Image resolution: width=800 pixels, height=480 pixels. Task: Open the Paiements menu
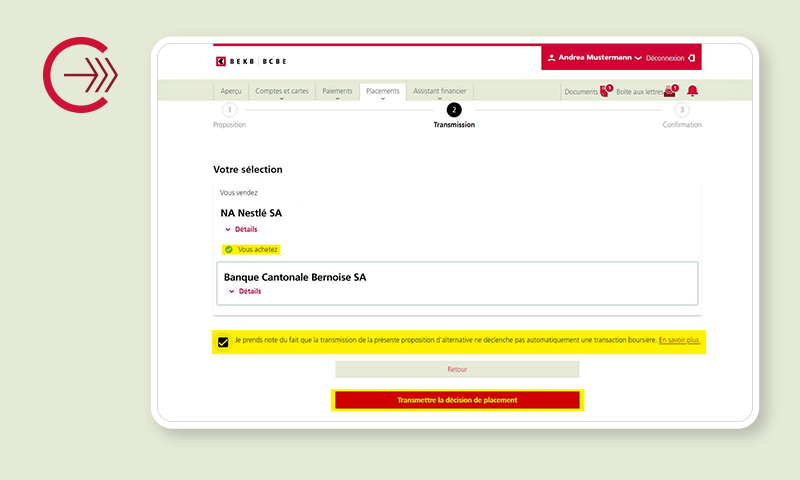[337, 92]
